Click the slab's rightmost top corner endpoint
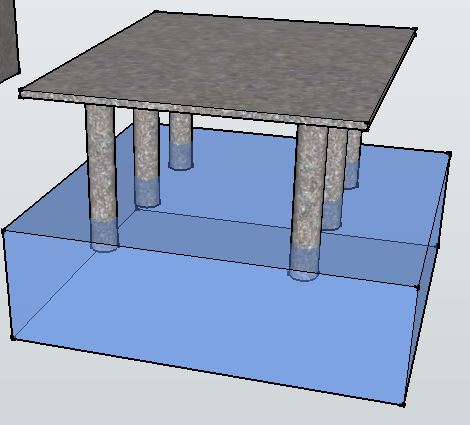Screen dimensions: 470x425 pyautogui.click(x=415, y=31)
